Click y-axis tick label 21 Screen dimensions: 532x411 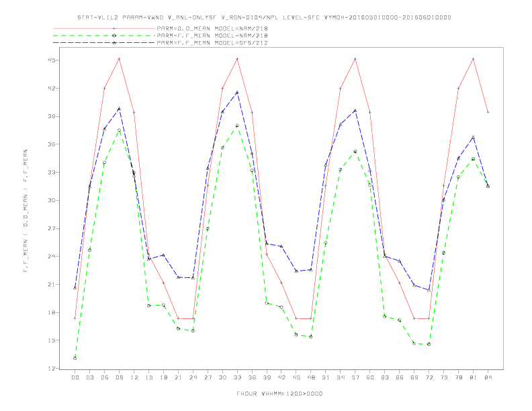click(51, 285)
